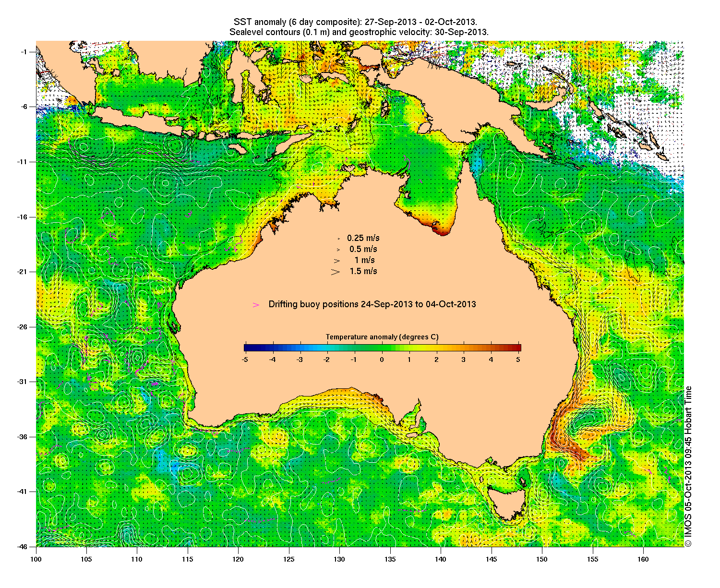Click longitude axis label '130'
720x588 pixels.
coord(339,559)
